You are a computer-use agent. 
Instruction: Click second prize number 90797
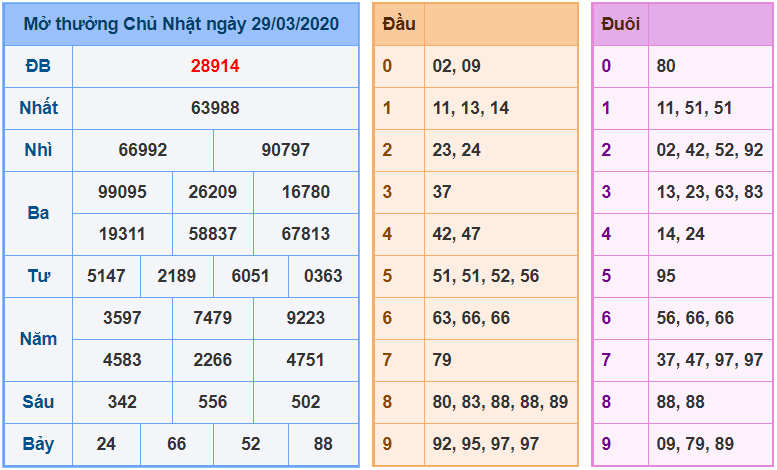(286, 150)
